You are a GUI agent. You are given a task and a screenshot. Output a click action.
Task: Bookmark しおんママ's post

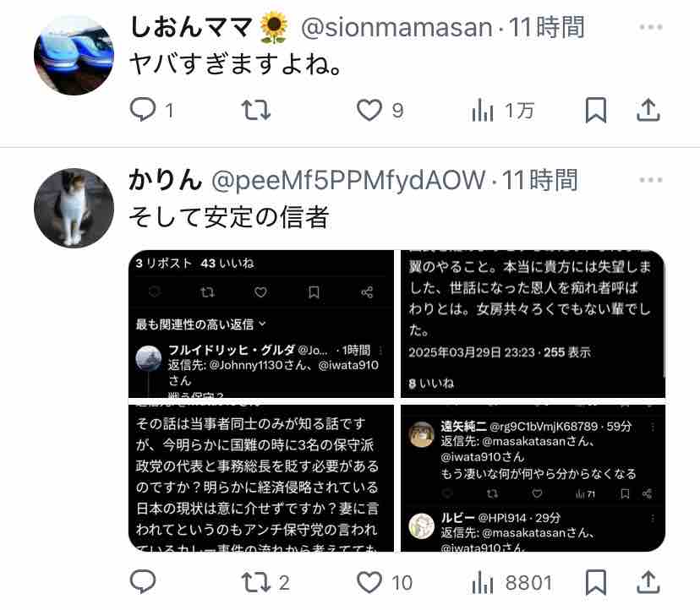(x=595, y=110)
